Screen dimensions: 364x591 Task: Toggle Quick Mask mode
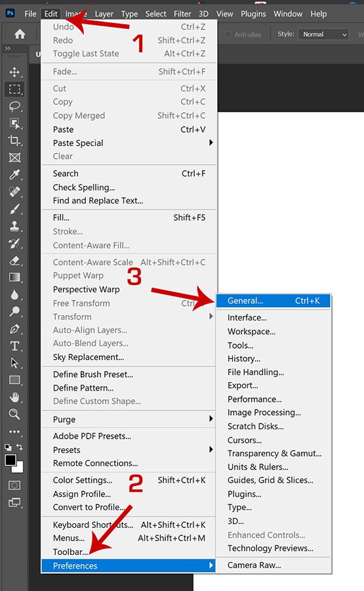(14, 485)
